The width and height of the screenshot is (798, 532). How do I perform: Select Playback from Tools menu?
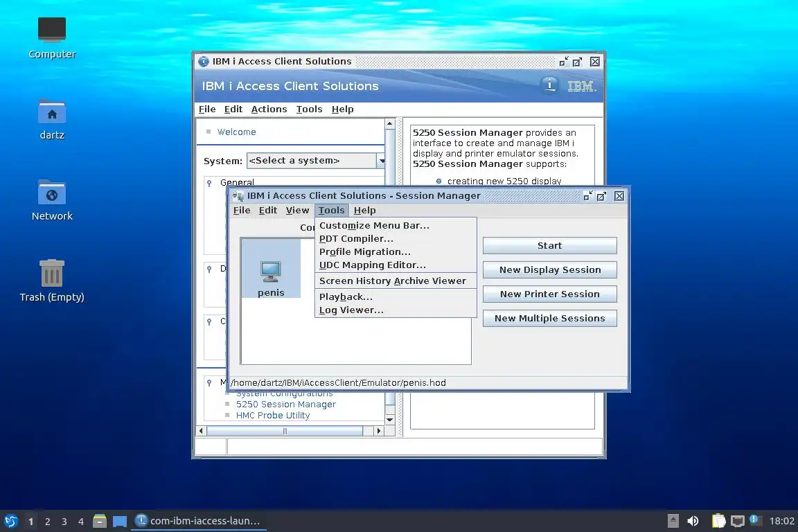point(346,296)
